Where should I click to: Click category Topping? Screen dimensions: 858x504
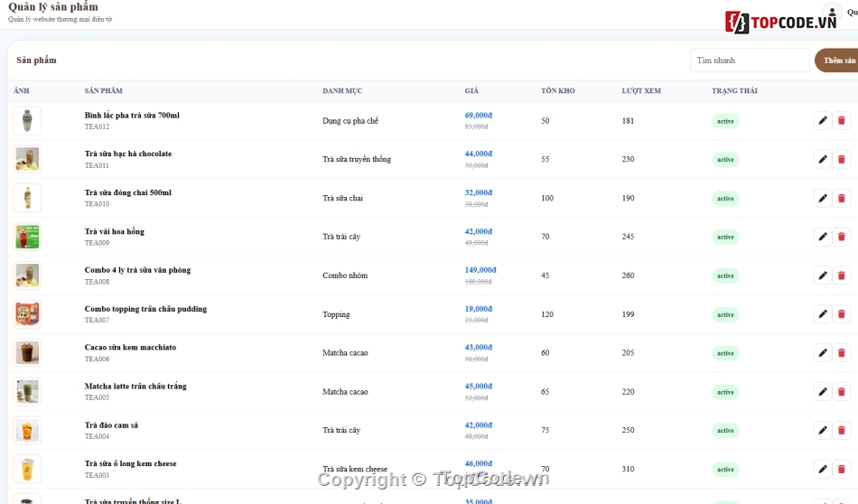[x=336, y=314]
